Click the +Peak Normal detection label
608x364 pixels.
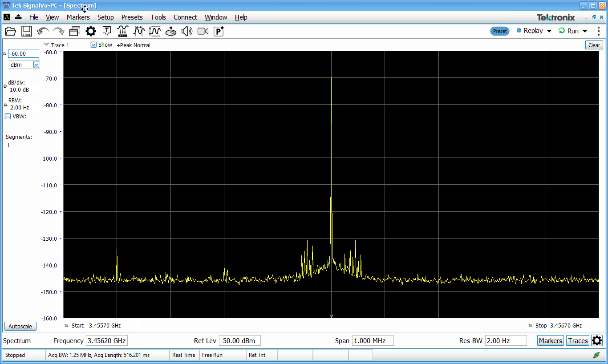tap(134, 45)
